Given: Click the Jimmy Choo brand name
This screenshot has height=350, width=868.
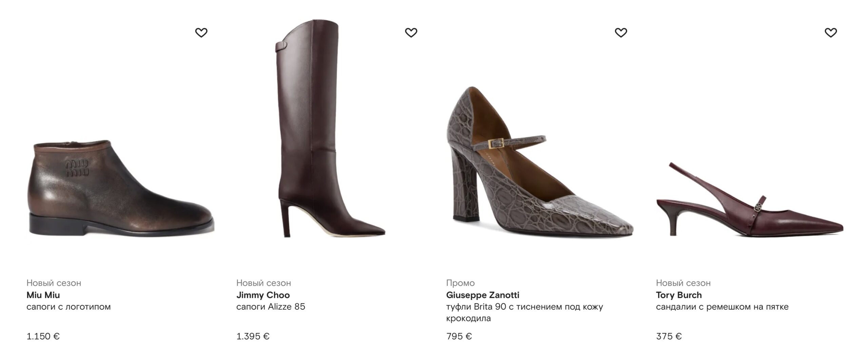Looking at the screenshot, I should click(x=263, y=295).
